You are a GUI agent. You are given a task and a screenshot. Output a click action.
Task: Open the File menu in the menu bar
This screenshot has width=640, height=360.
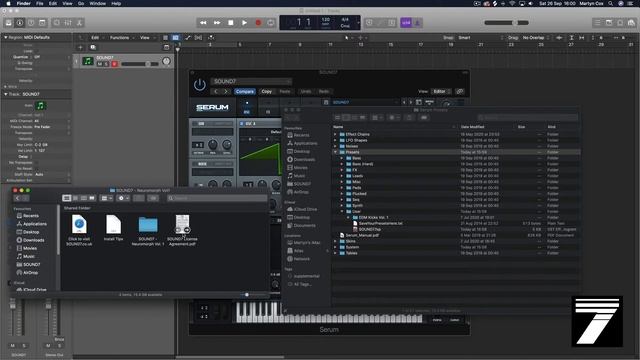pos(40,3)
